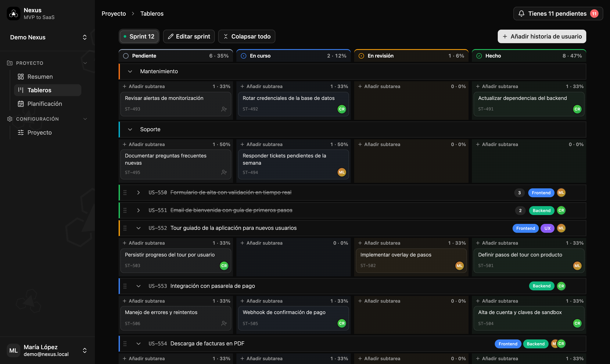Click story points badge 3 on US-550
Image resolution: width=610 pixels, height=364 pixels.
click(x=519, y=193)
